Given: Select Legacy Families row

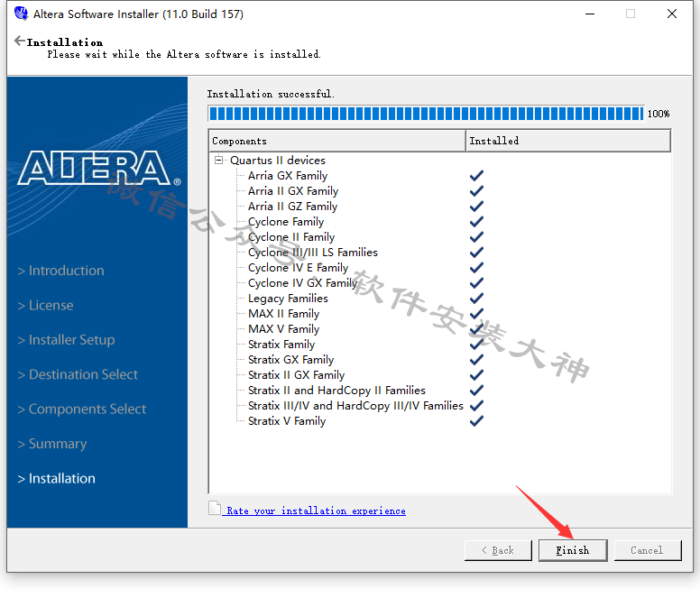Looking at the screenshot, I should [x=288, y=299].
